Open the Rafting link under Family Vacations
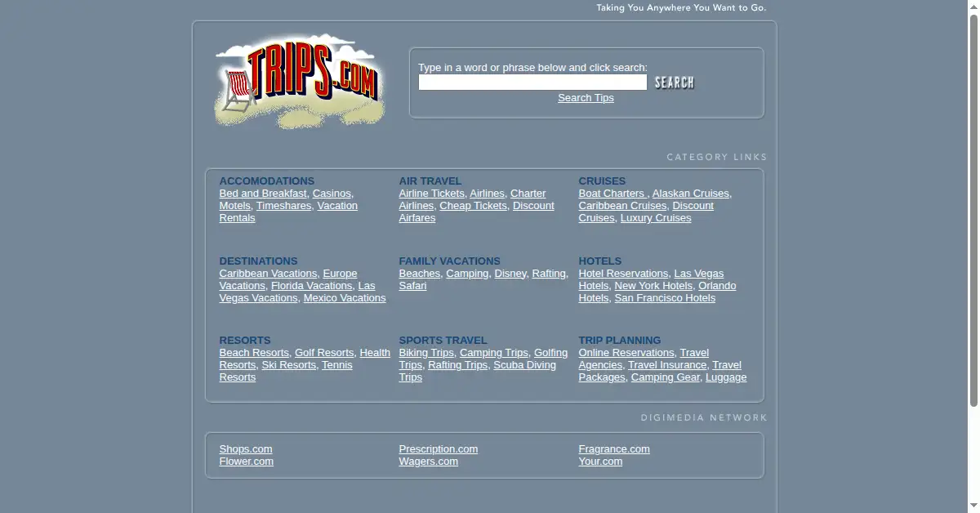The width and height of the screenshot is (980, 513). 549,274
